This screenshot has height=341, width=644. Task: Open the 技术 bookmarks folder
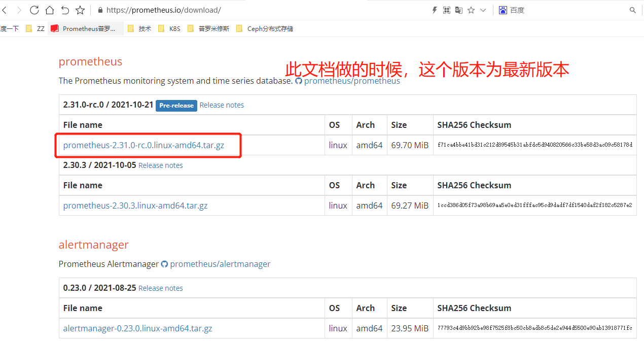tap(140, 28)
